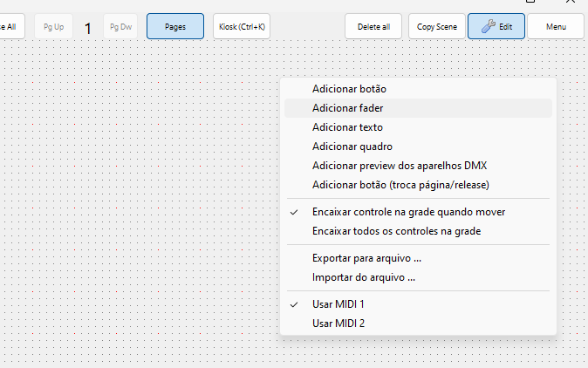Image resolution: width=588 pixels, height=368 pixels.
Task: Choose Encaixar todos os controles na grade
Action: [418, 231]
